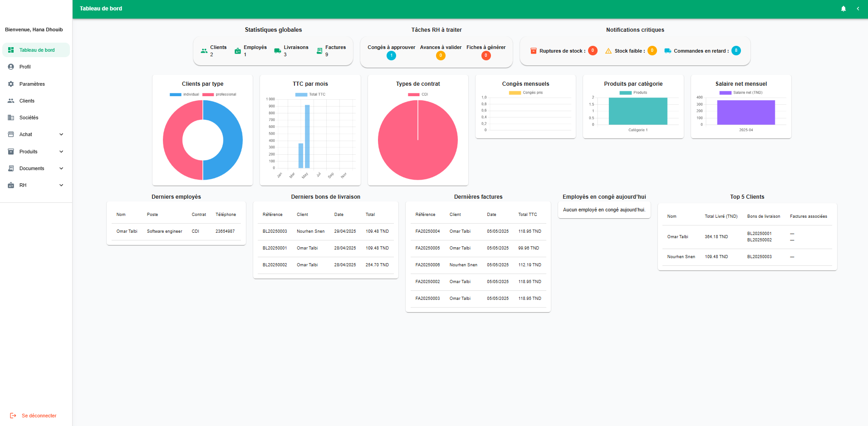Select invoice FA20250003
This screenshot has height=426, width=868.
428,299
